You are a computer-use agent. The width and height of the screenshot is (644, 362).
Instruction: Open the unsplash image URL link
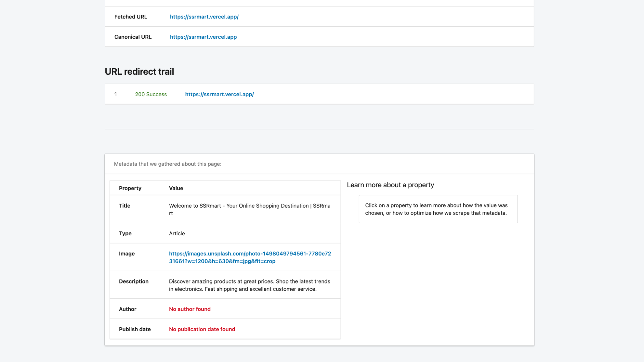[250, 257]
